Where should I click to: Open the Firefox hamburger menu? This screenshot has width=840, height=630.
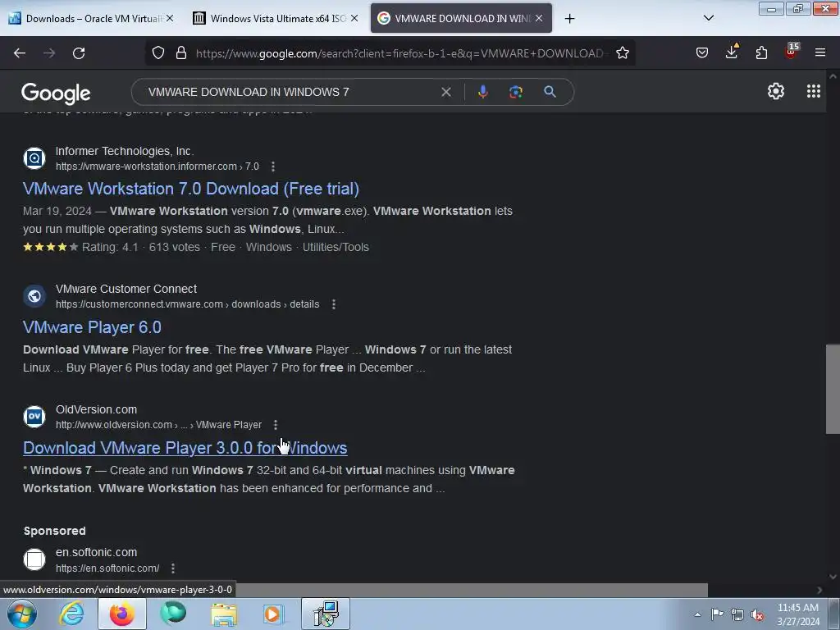820,52
